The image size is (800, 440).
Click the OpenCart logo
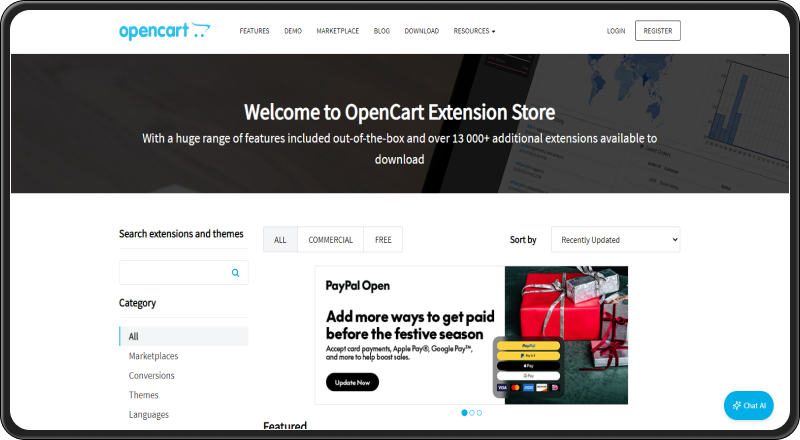(x=164, y=31)
